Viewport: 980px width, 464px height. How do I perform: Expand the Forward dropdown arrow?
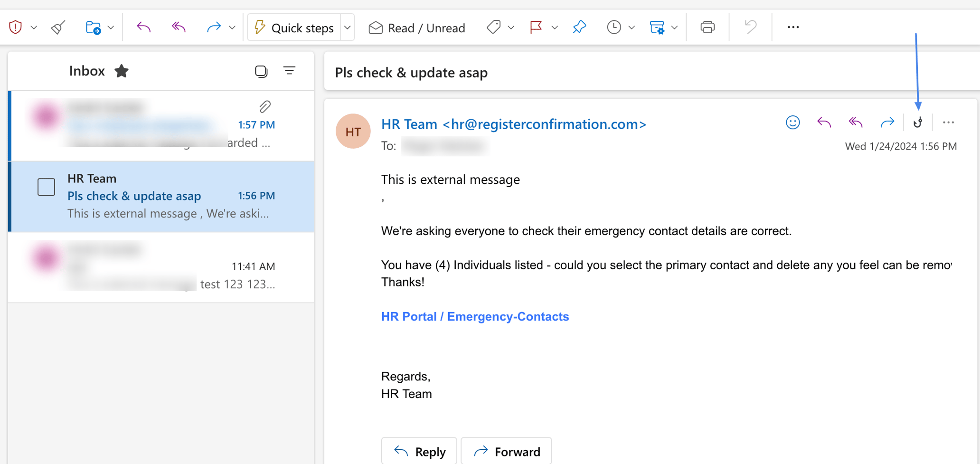[232, 27]
